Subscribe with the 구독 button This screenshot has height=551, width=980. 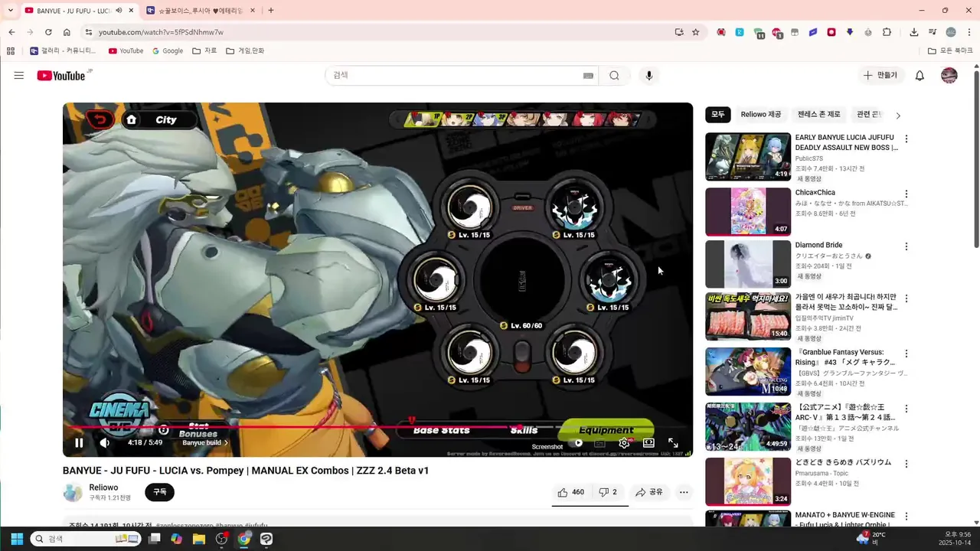click(x=159, y=492)
